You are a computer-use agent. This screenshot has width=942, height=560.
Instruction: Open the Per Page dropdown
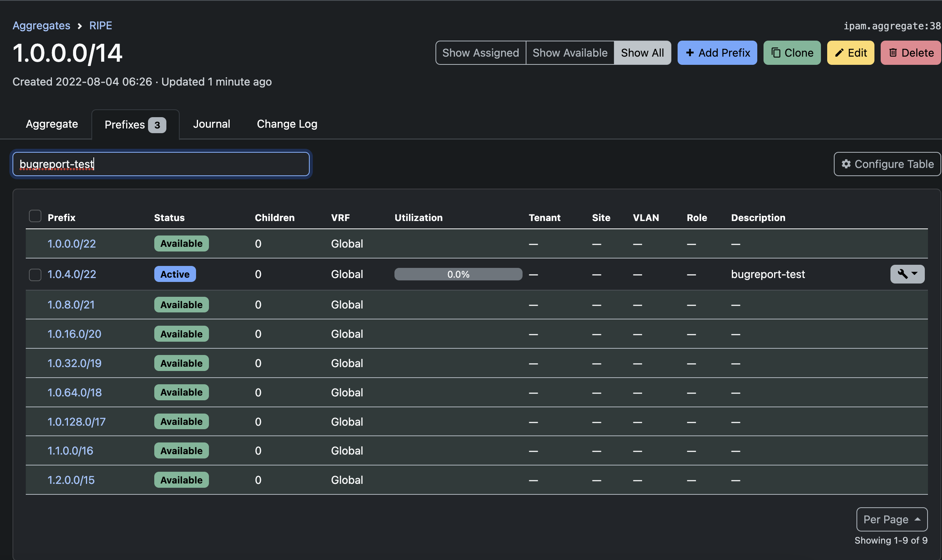pos(892,519)
